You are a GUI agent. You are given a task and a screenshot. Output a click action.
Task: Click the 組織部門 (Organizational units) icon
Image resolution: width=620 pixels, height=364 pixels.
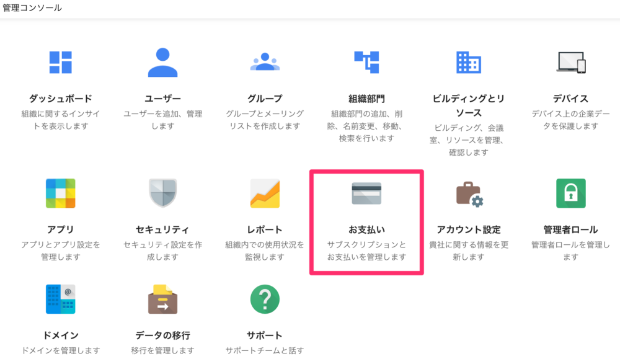point(365,62)
